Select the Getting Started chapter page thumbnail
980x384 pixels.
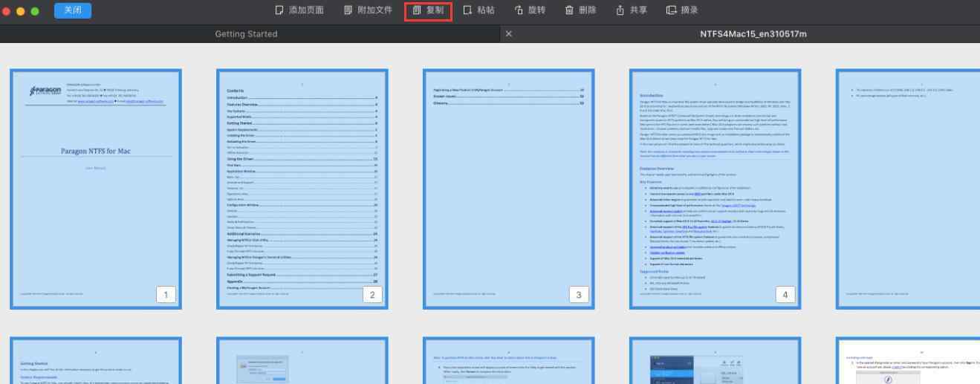[x=96, y=361]
